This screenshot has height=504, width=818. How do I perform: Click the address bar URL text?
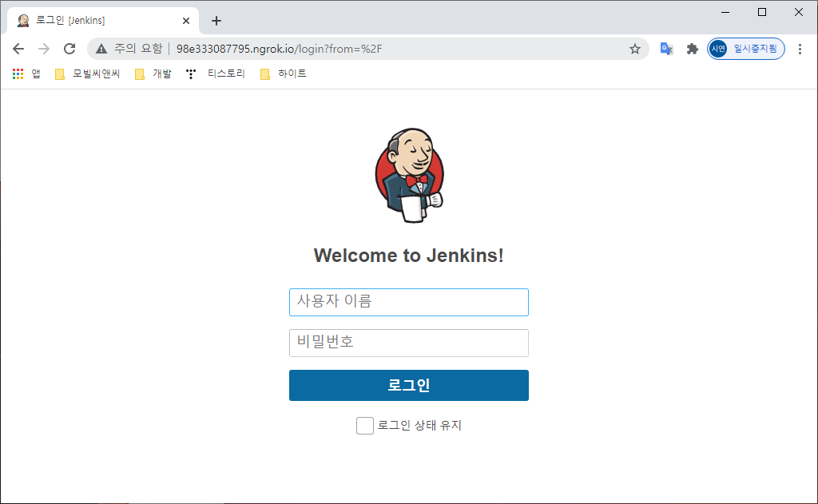click(279, 49)
